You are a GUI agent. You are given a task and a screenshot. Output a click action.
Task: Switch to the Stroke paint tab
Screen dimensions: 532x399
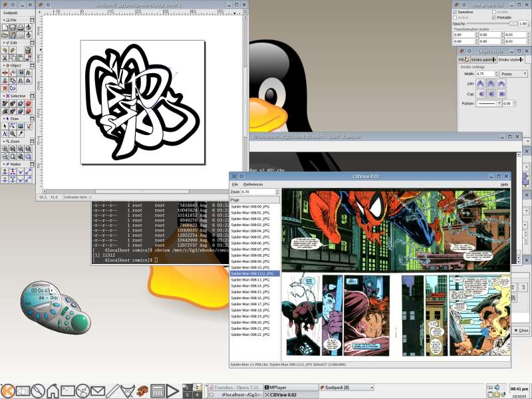484,60
